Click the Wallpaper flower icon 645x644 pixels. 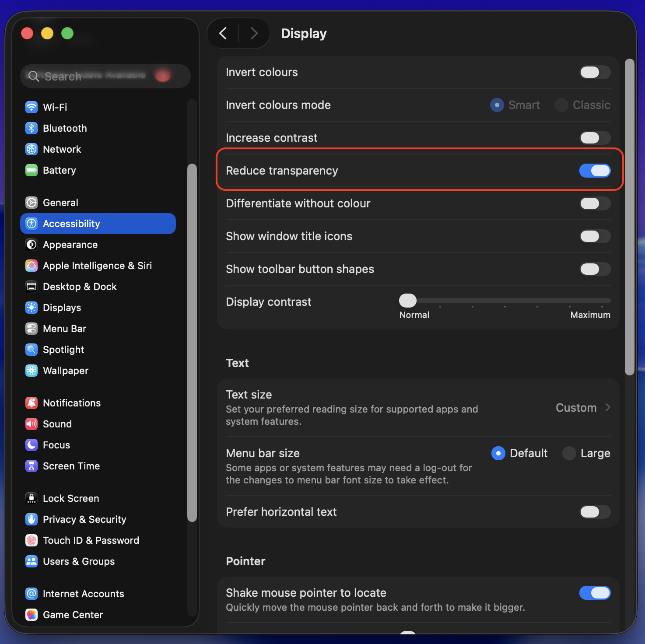pyautogui.click(x=32, y=371)
